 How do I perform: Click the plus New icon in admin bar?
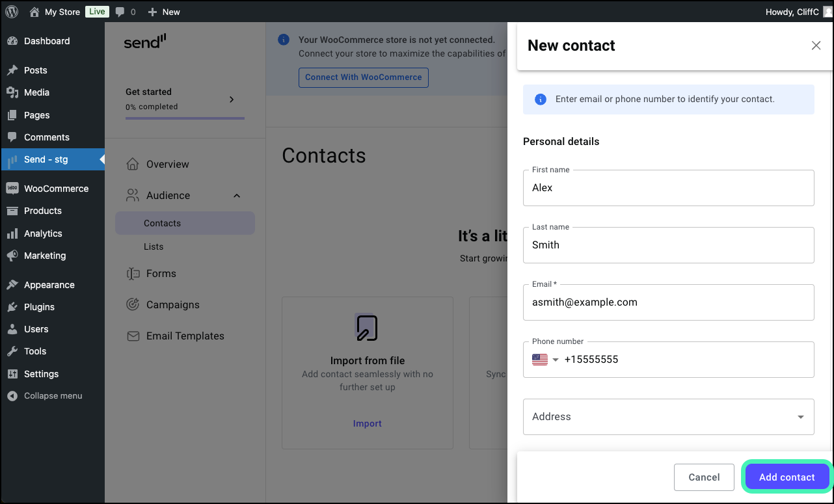[152, 12]
